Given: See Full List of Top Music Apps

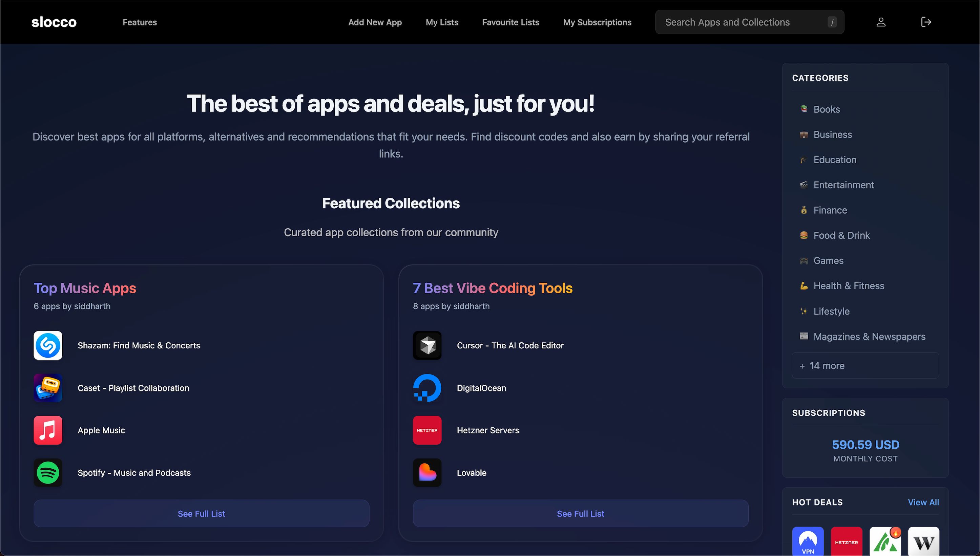Looking at the screenshot, I should [x=201, y=513].
